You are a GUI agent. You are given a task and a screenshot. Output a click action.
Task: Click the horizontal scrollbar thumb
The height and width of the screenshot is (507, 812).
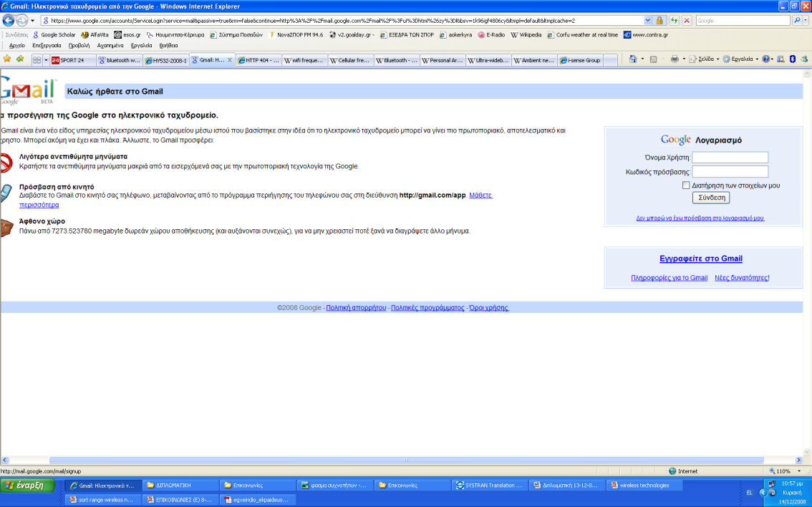coord(406,460)
